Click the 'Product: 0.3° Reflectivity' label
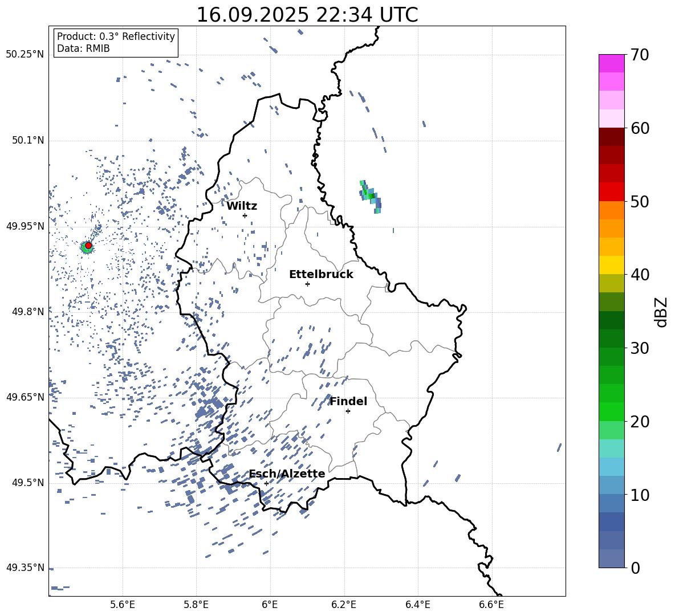Image resolution: width=675 pixels, height=616 pixels. click(x=116, y=36)
